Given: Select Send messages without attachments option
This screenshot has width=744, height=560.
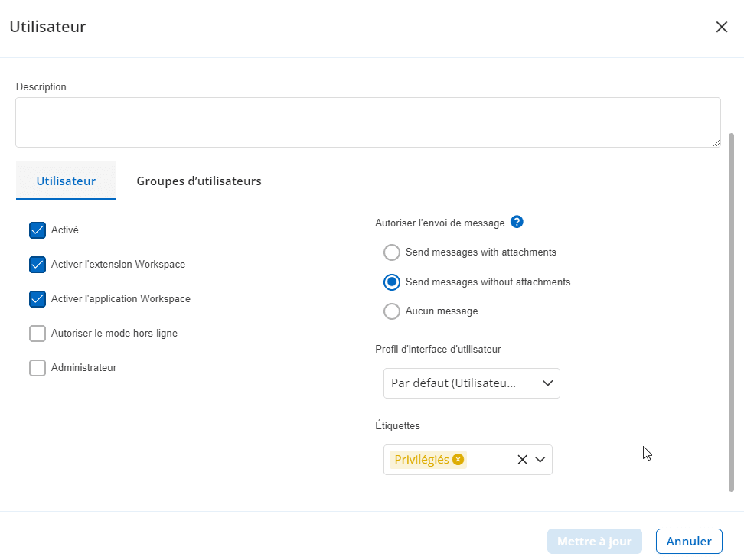Looking at the screenshot, I should pyautogui.click(x=392, y=282).
